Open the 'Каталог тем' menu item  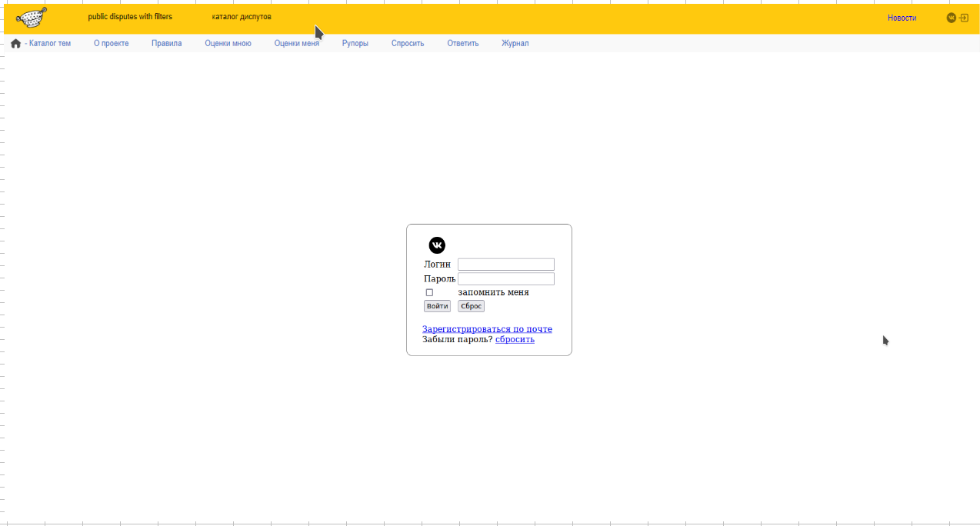50,44
